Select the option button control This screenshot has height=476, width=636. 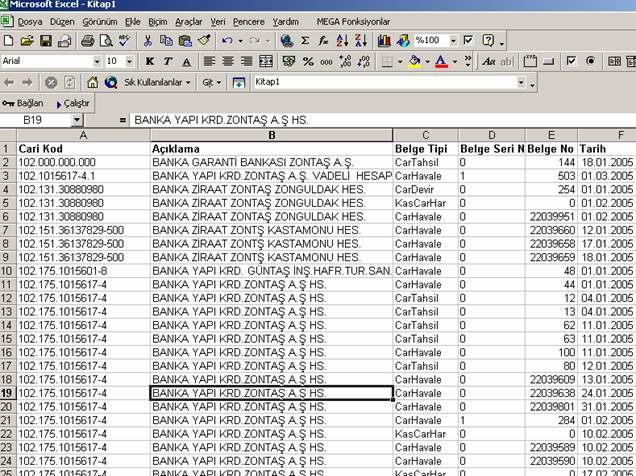tap(591, 61)
